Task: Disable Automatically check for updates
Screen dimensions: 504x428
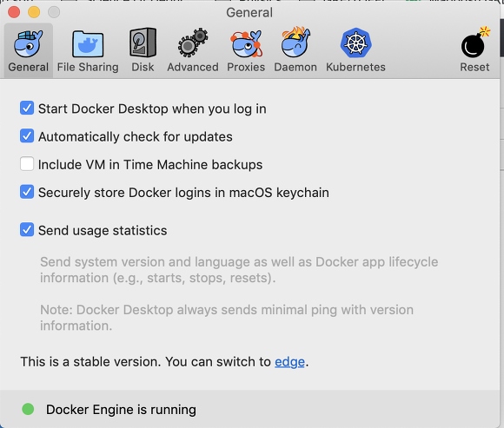Action: (x=27, y=136)
